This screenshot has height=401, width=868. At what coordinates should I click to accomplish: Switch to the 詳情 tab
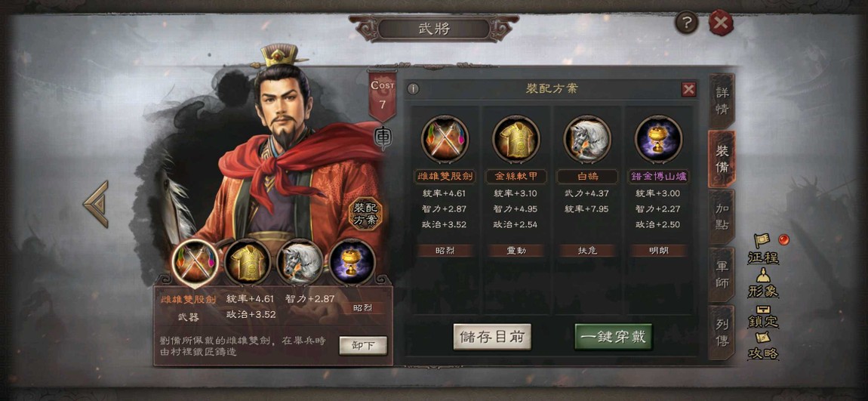(722, 100)
